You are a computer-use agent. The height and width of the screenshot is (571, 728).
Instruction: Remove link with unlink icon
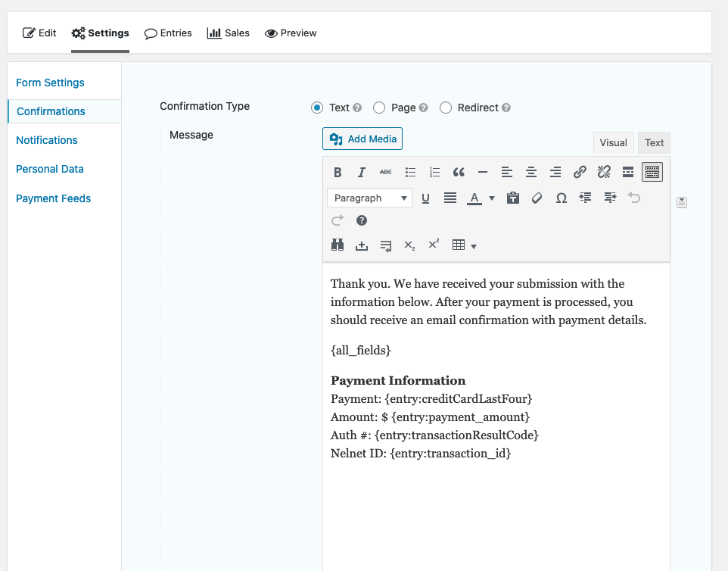(604, 173)
